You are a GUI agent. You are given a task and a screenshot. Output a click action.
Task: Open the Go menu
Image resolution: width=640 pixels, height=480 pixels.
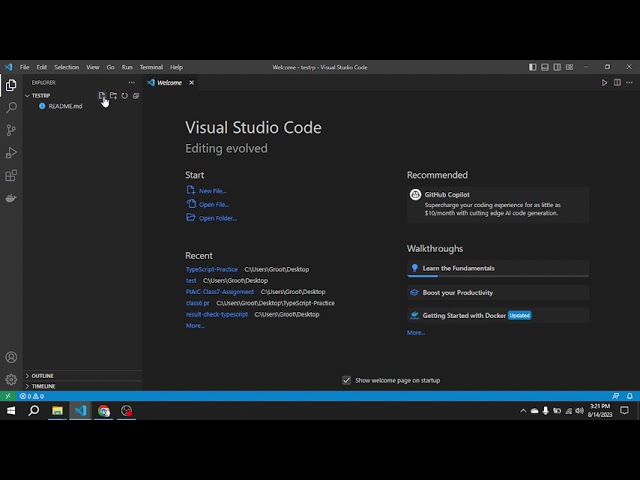110,67
